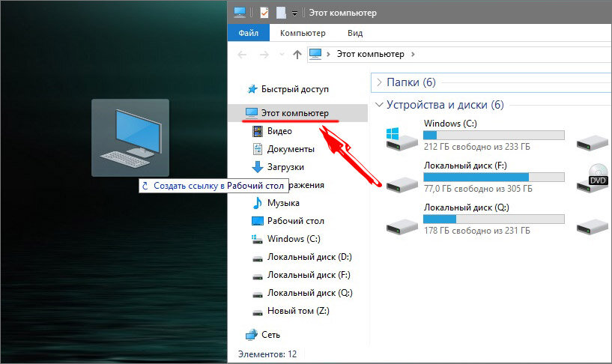Open Документы in navigation pane
This screenshot has width=612, height=364.
291,149
